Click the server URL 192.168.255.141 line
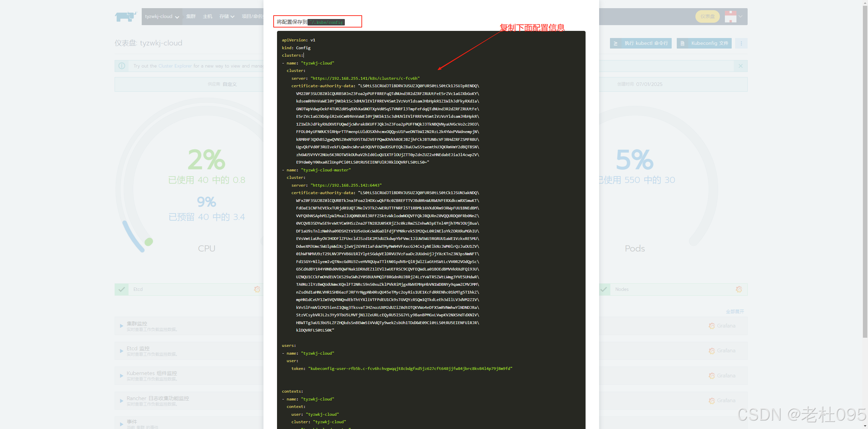 [x=355, y=78]
